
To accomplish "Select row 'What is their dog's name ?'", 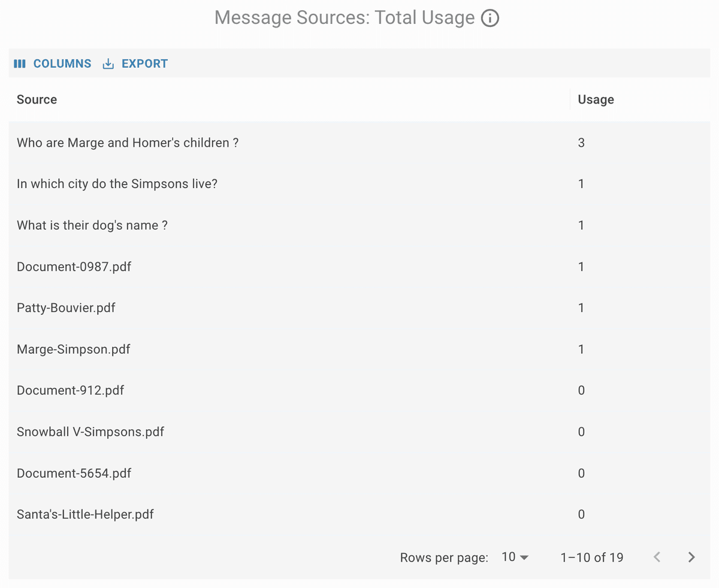I will point(359,225).
